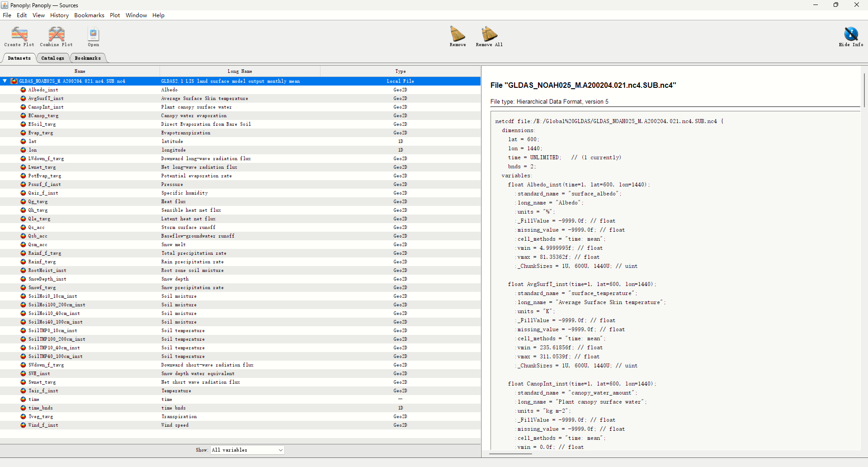Select the Swnet_tavg row
The image size is (868, 467).
240,382
